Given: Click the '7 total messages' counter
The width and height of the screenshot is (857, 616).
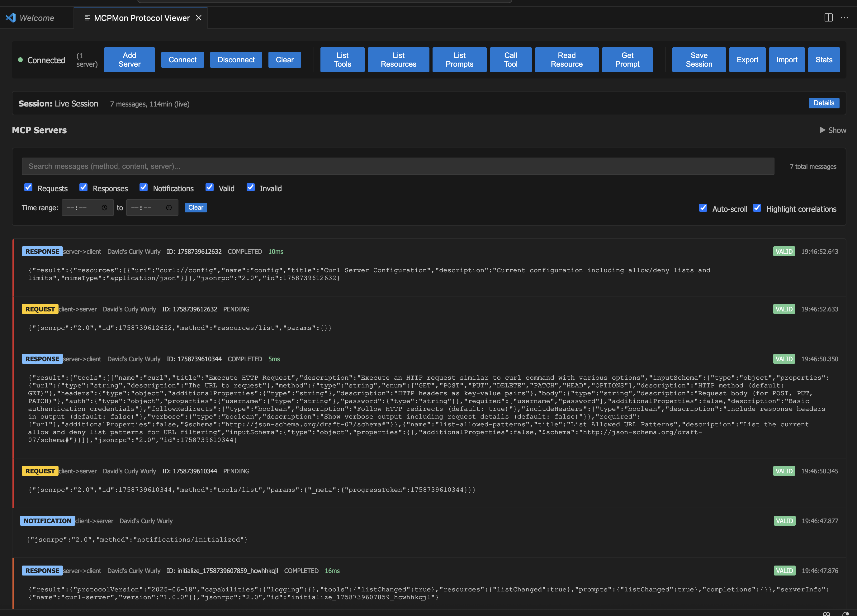Looking at the screenshot, I should pyautogui.click(x=813, y=167).
